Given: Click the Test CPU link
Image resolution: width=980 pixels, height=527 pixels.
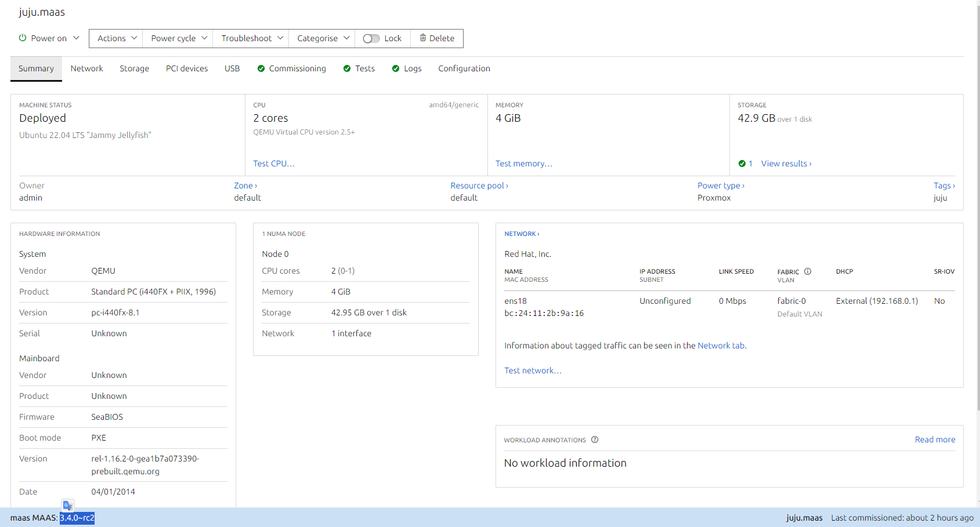Looking at the screenshot, I should [x=274, y=163].
